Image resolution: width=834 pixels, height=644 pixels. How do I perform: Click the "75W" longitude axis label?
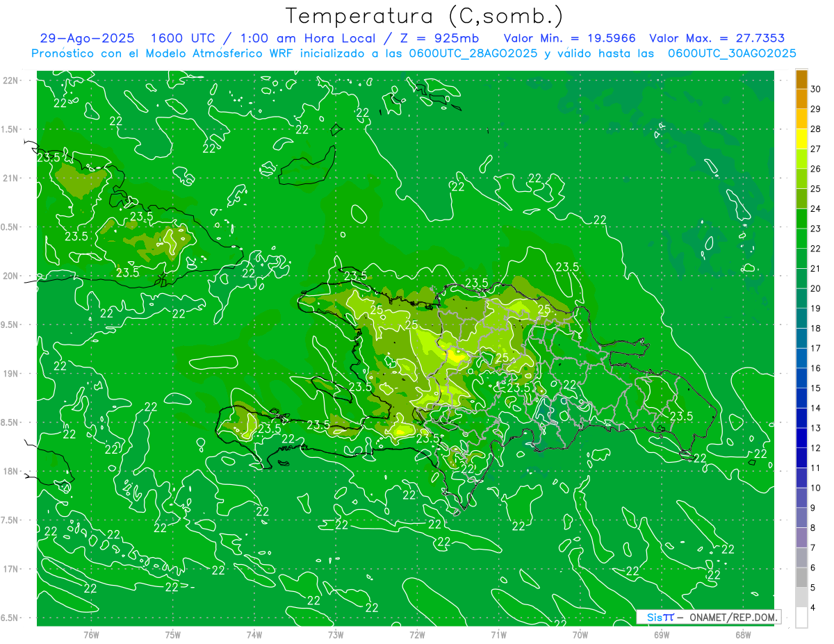coord(173,634)
